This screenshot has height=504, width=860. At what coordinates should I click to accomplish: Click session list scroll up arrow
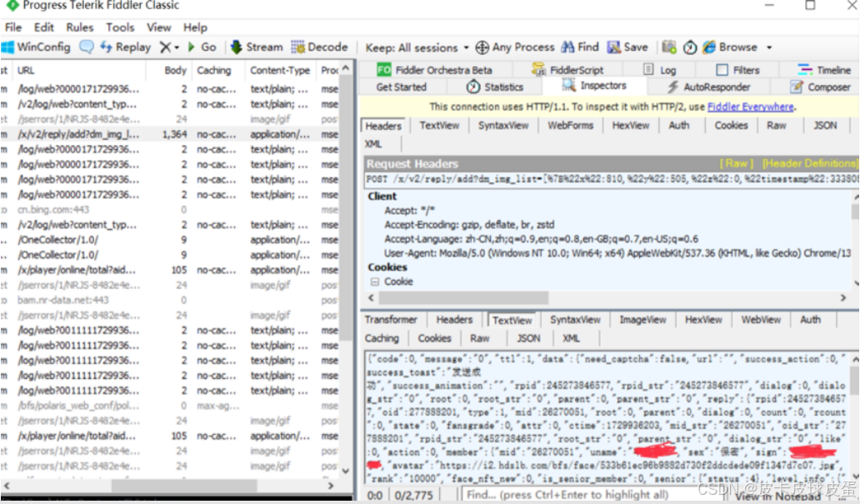click(346, 68)
